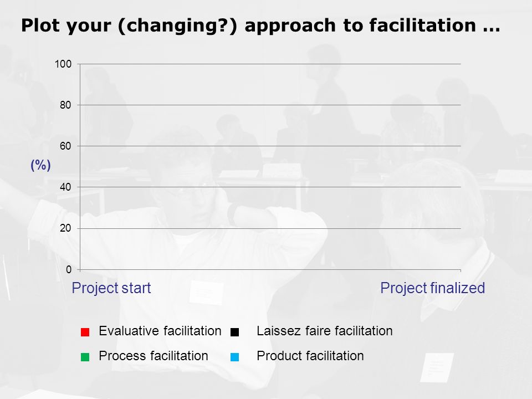Image resolution: width=532 pixels, height=399 pixels.
Task: Select the Process facilitation legend label
Action: 154,356
